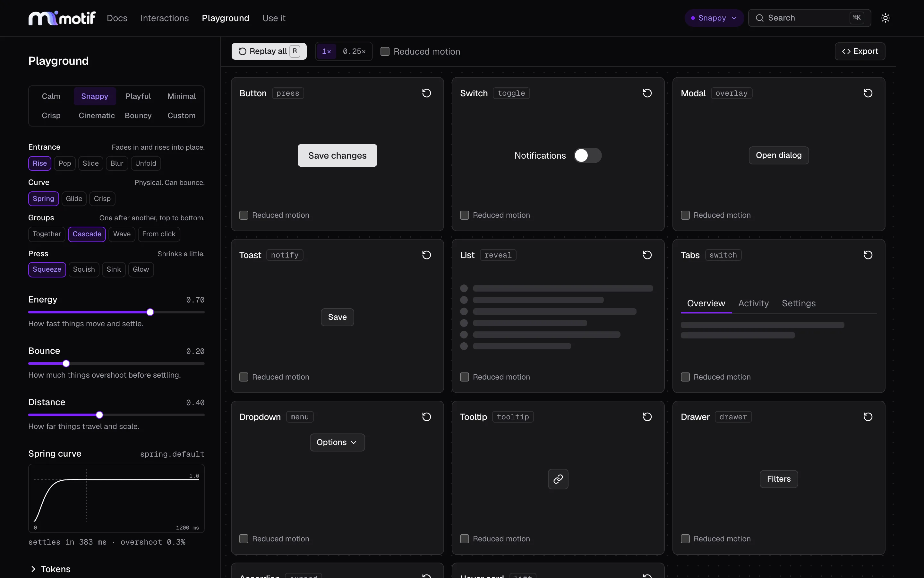The width and height of the screenshot is (924, 578).
Task: Click the Export button
Action: coord(860,51)
